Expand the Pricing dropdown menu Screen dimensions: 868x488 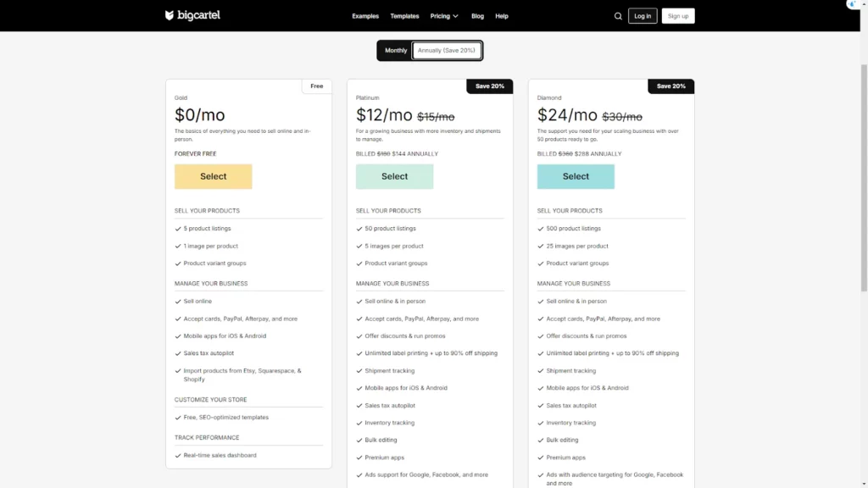pos(444,16)
